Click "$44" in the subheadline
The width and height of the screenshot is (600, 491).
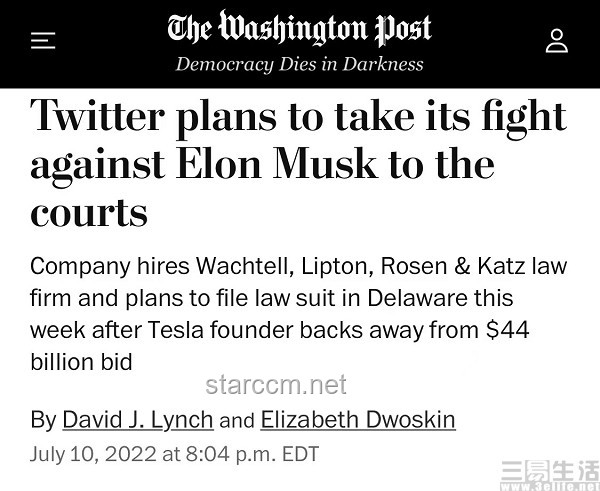click(x=507, y=330)
